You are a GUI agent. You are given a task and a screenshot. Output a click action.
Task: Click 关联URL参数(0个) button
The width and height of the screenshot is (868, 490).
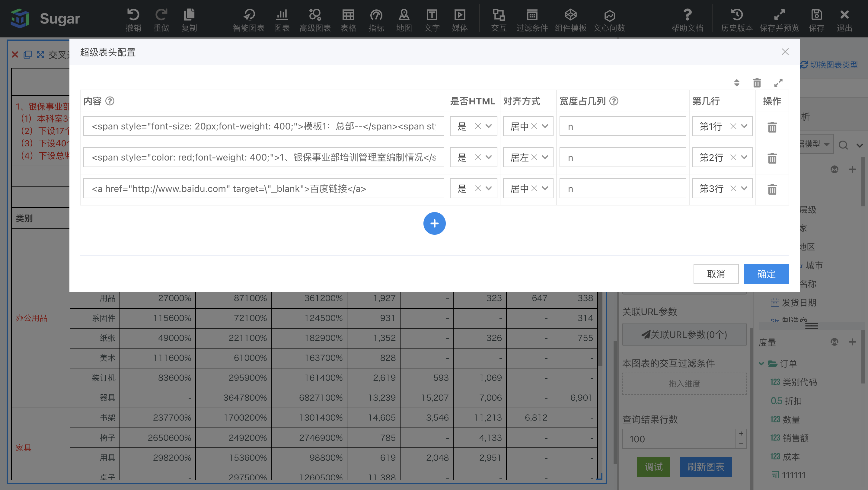pyautogui.click(x=684, y=334)
